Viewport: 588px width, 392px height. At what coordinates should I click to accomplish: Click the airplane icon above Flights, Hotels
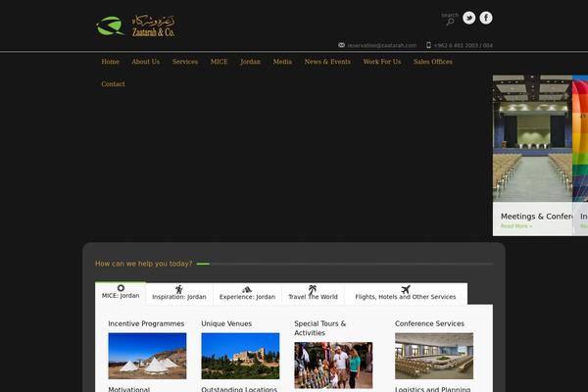(406, 289)
